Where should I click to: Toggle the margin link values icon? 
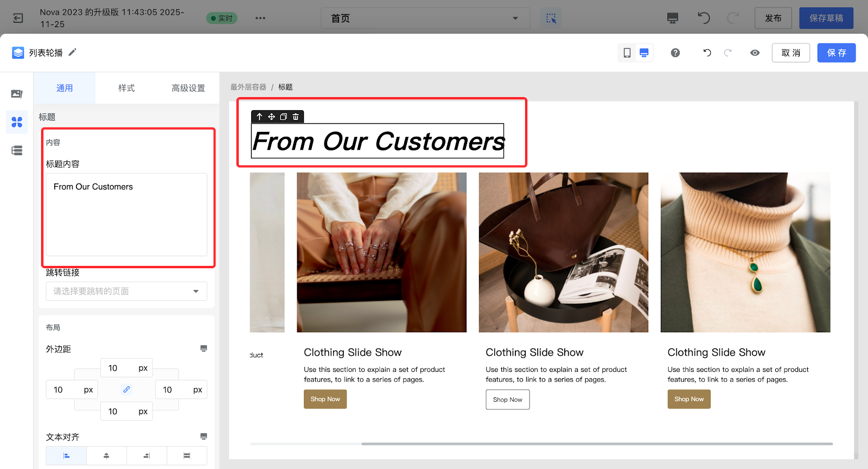click(x=126, y=389)
